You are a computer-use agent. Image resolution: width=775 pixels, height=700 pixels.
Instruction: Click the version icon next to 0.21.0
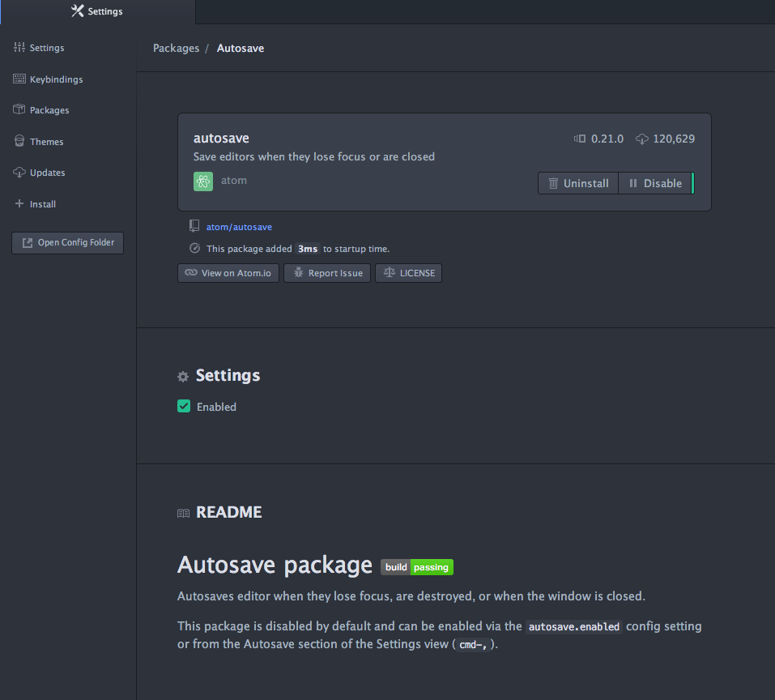pos(580,139)
